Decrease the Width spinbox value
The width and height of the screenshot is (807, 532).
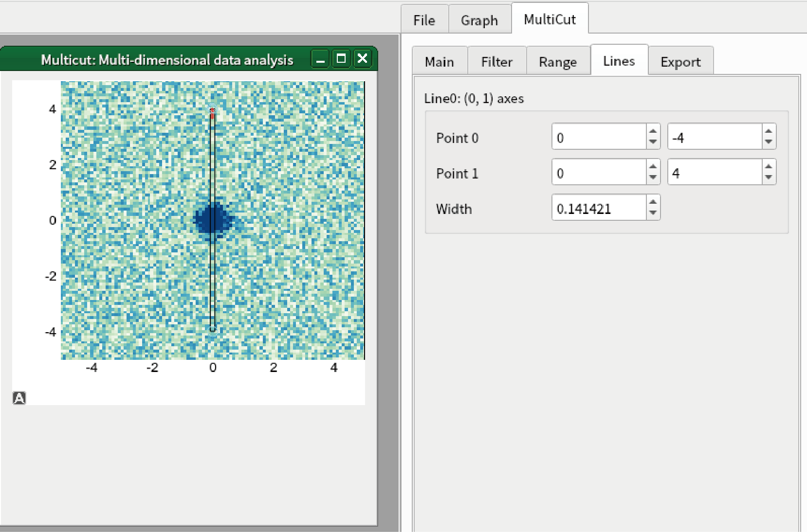tap(653, 213)
